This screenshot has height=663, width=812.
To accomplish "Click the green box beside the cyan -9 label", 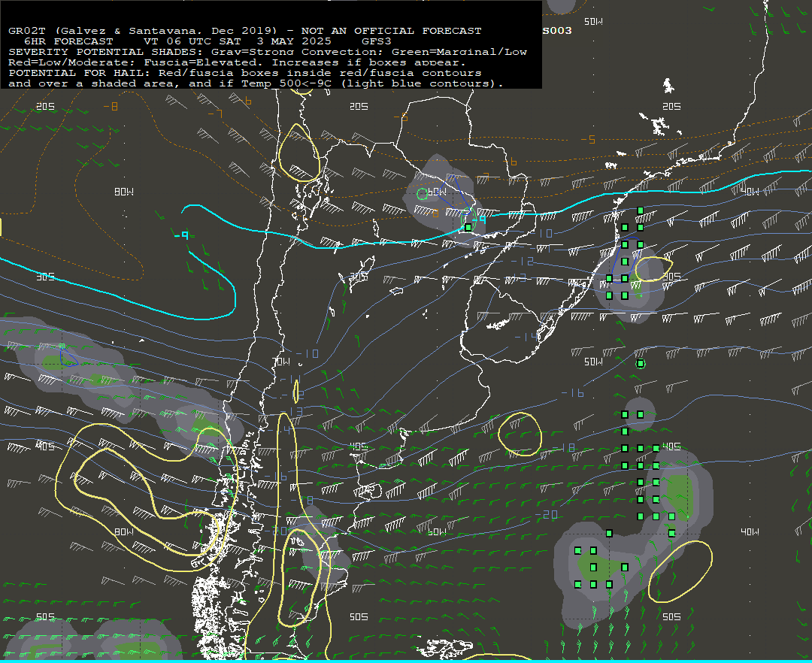I will click(468, 227).
